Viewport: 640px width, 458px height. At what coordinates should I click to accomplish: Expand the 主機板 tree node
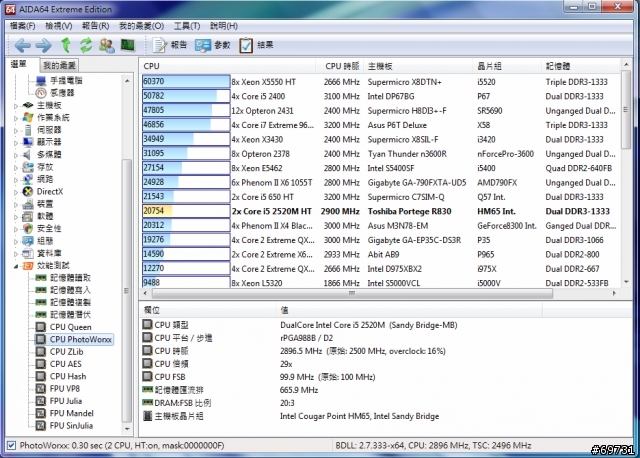(x=16, y=106)
